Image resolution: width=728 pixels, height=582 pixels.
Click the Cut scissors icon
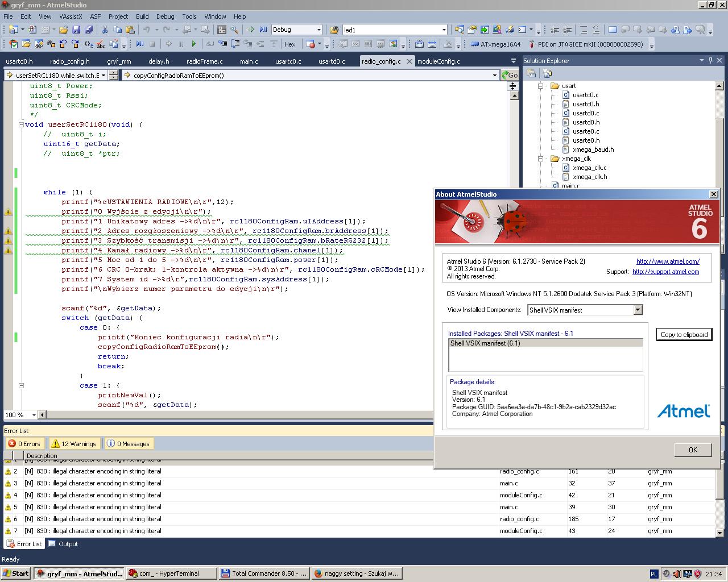point(104,30)
